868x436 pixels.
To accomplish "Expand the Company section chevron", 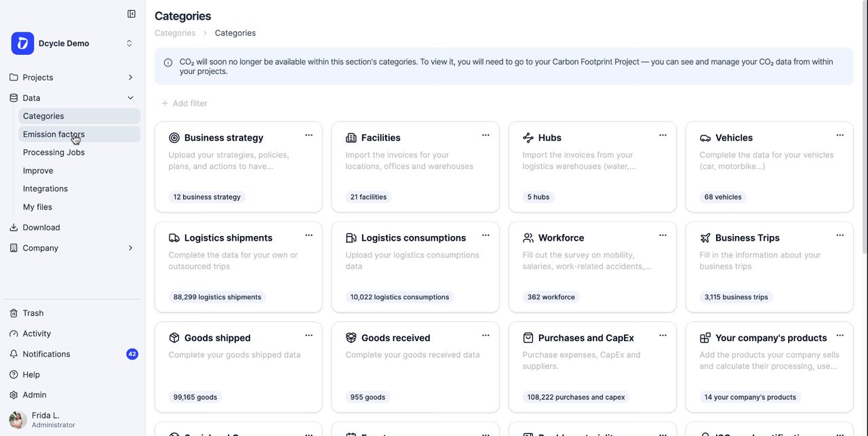I will pos(130,248).
